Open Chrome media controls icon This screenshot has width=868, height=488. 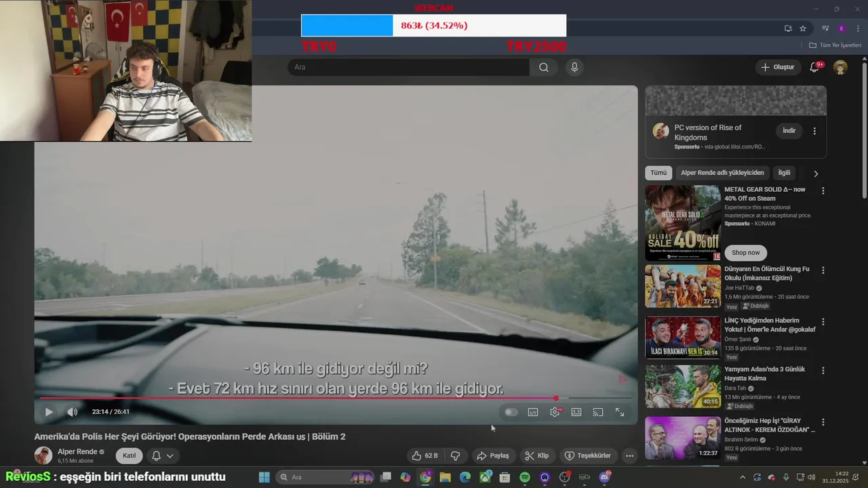coord(825,28)
